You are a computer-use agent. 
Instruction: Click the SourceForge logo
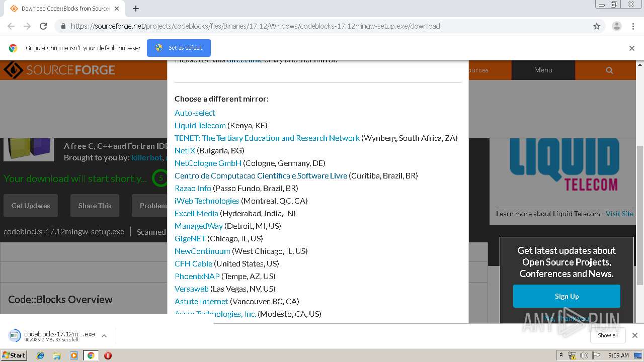click(x=59, y=70)
